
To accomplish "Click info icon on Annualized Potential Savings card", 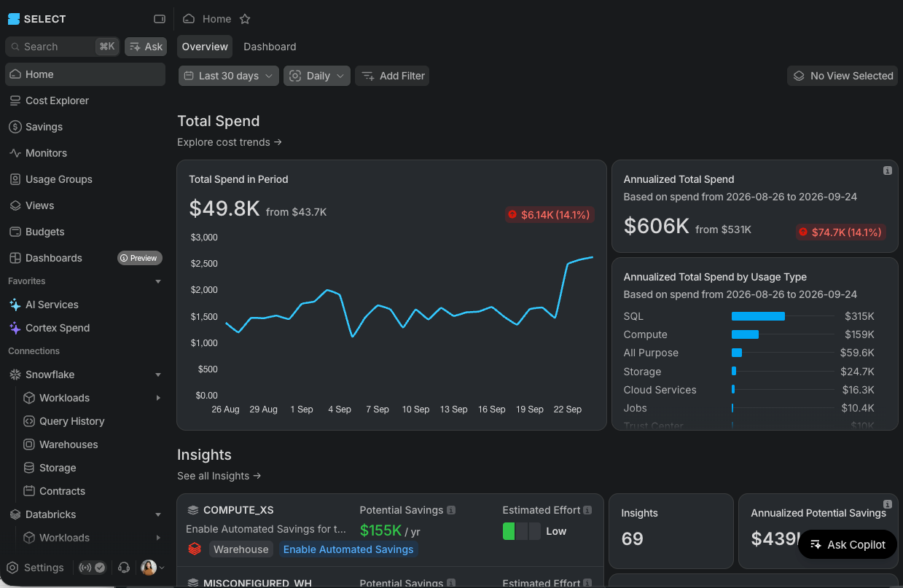I will (x=887, y=504).
